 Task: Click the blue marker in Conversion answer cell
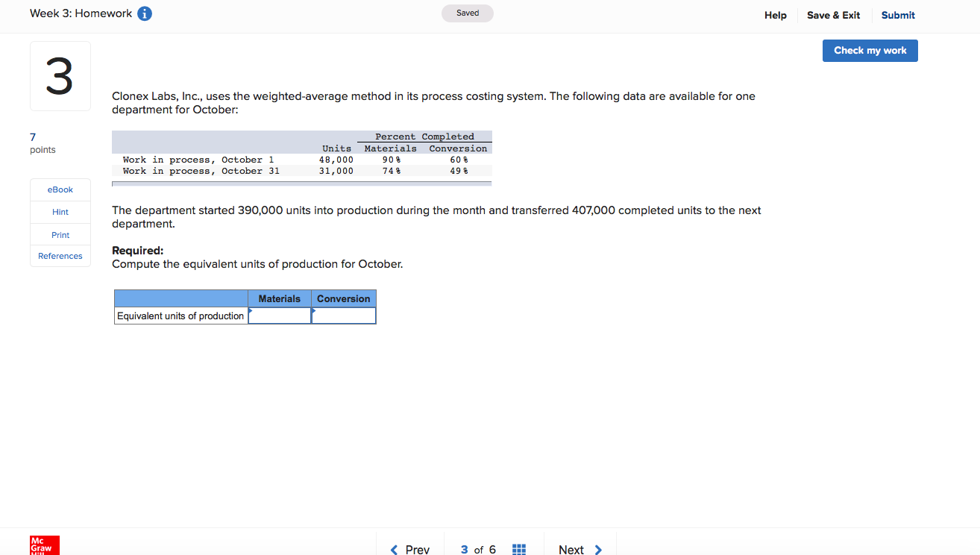(315, 312)
